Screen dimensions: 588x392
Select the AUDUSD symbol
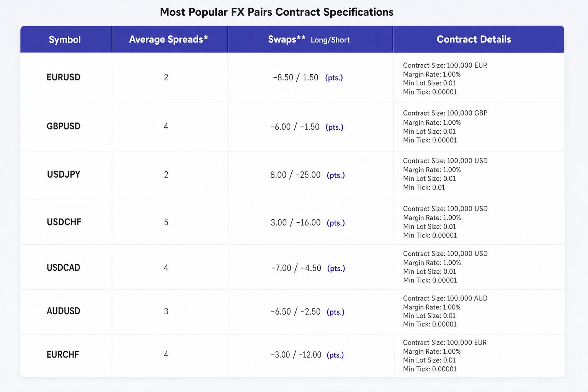click(64, 311)
